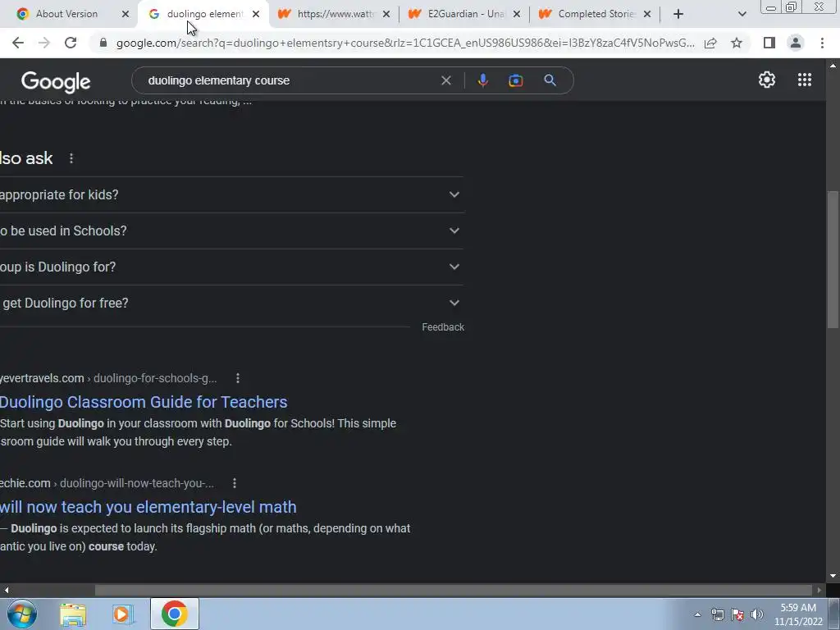Click the vertical scrollbar thumb
This screenshot has height=630, width=840.
[x=833, y=259]
